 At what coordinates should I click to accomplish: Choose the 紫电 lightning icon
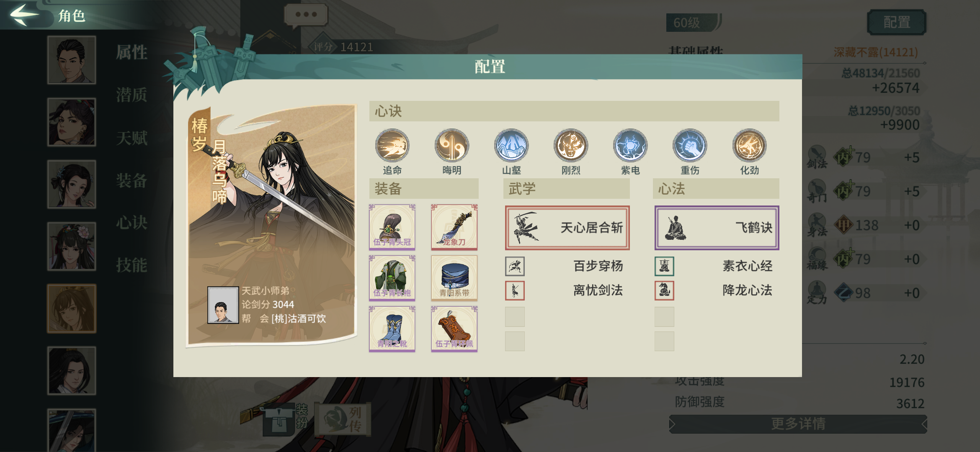(x=630, y=146)
